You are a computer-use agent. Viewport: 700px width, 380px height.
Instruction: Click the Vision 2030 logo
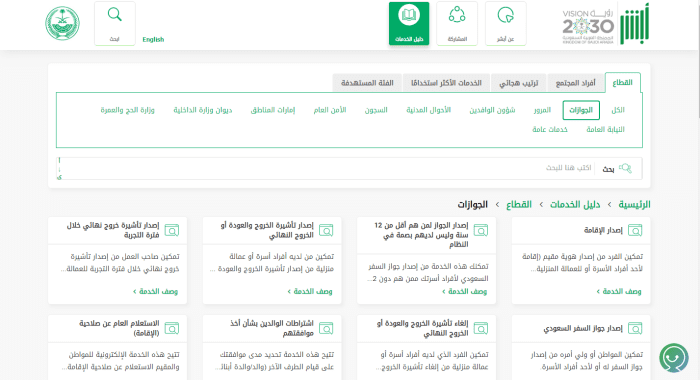coord(588,27)
